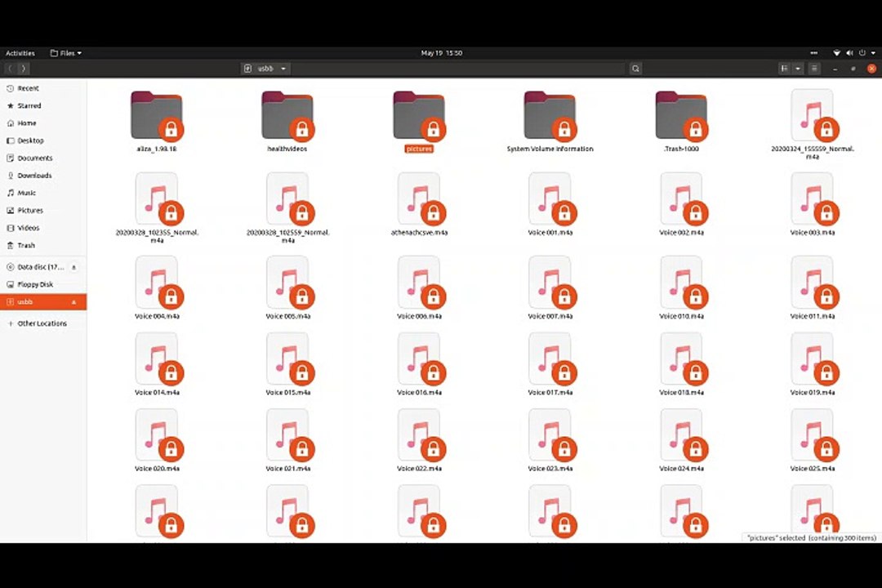Open Floppy Disk in the sidebar
Image resolution: width=882 pixels, height=588 pixels.
pyautogui.click(x=43, y=285)
